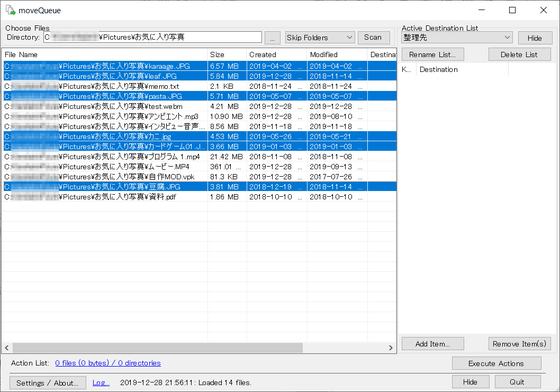Viewport: 560px width, 392px height.
Task: Select the karaage.JPG file row
Action: 200,66
